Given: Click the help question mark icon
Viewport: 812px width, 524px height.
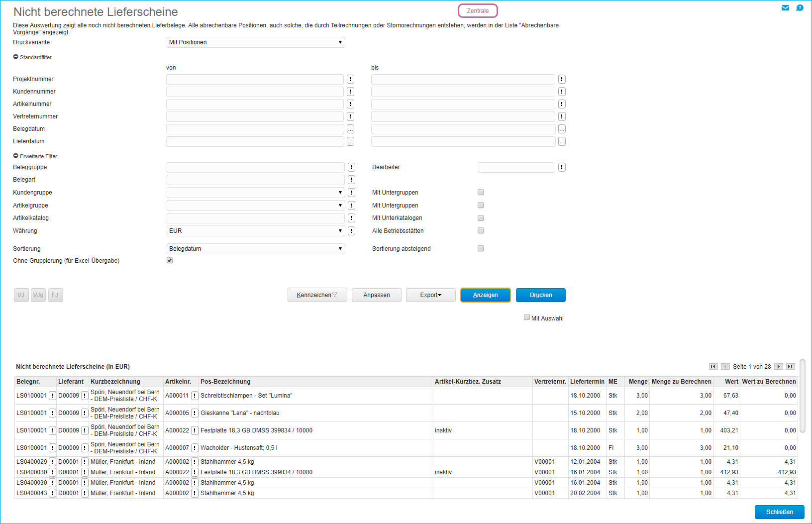Looking at the screenshot, I should pyautogui.click(x=800, y=8).
